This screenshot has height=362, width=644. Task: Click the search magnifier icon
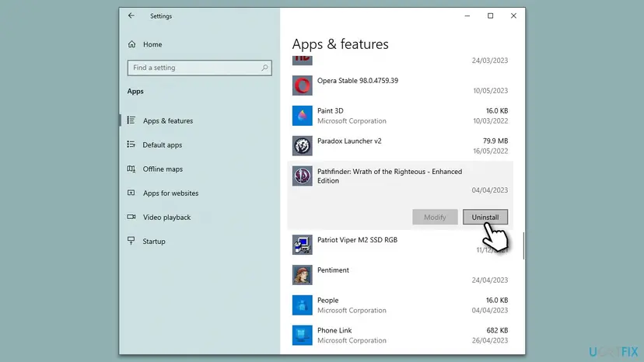[264, 68]
